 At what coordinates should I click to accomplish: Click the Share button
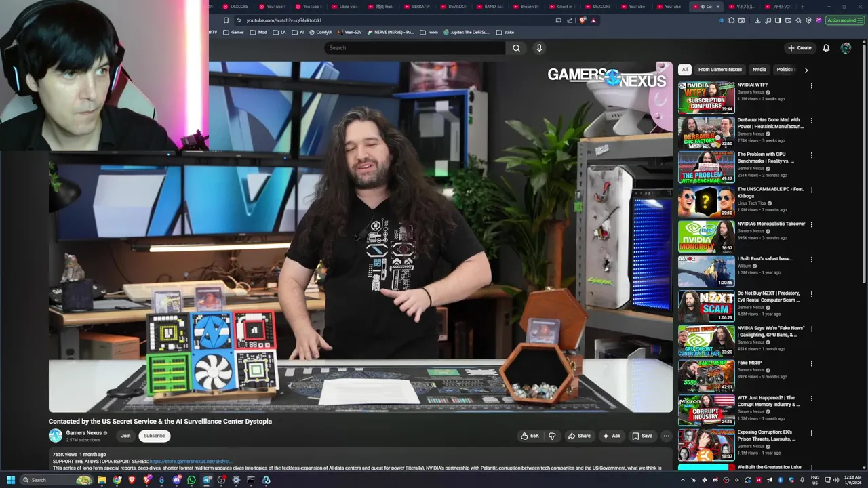(x=579, y=436)
